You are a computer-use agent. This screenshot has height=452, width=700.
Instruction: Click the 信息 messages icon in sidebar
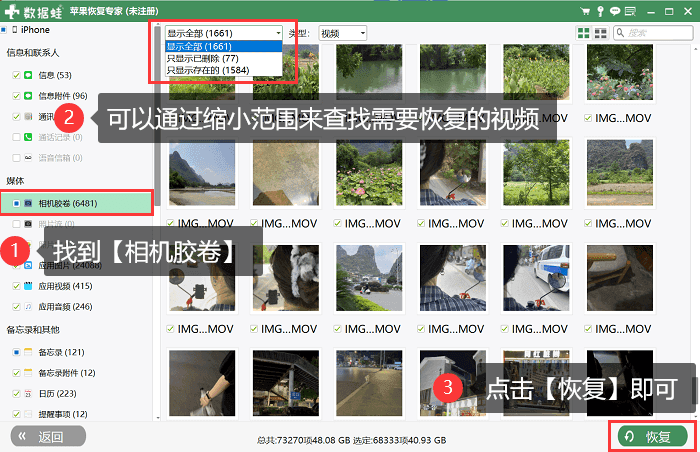28,75
